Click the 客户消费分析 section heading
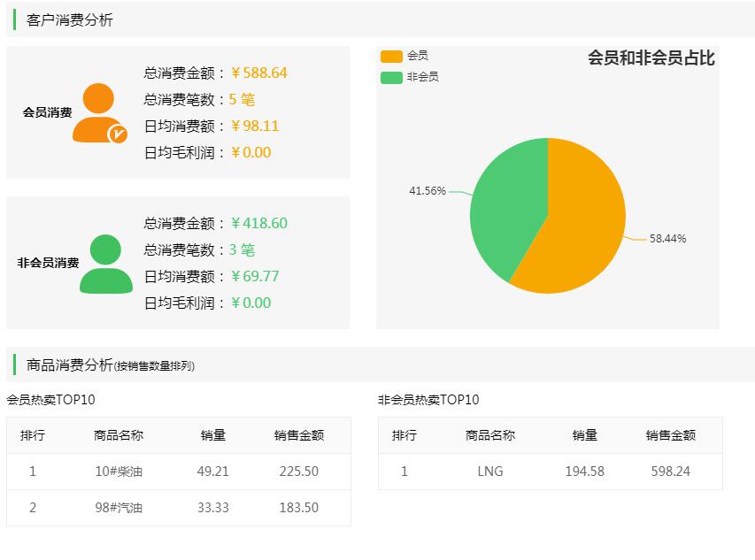The height and width of the screenshot is (560, 755). coord(70,19)
